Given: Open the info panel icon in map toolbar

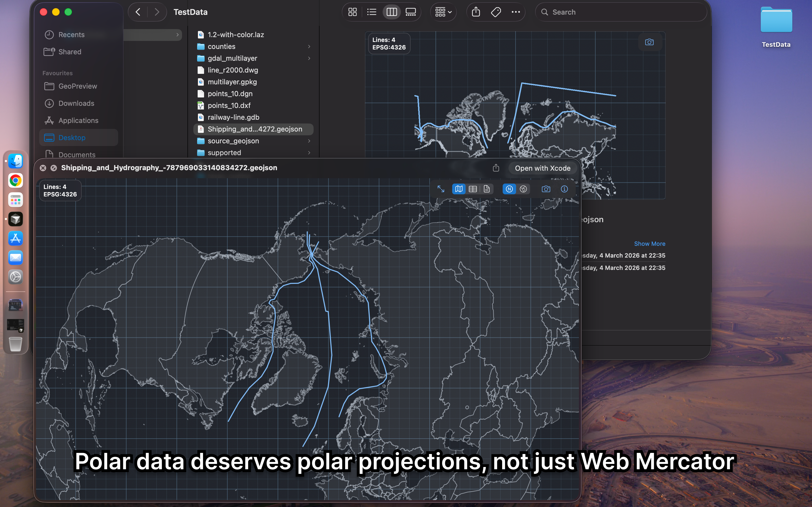Looking at the screenshot, I should click(x=564, y=189).
